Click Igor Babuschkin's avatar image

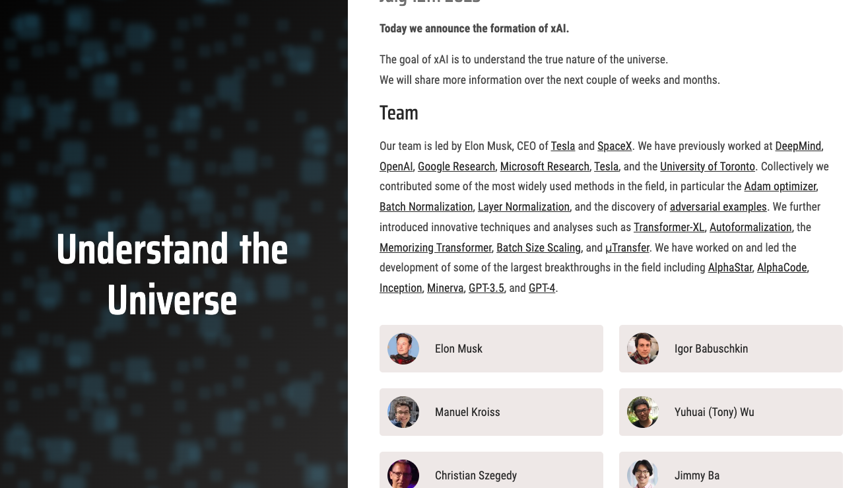[x=643, y=349]
